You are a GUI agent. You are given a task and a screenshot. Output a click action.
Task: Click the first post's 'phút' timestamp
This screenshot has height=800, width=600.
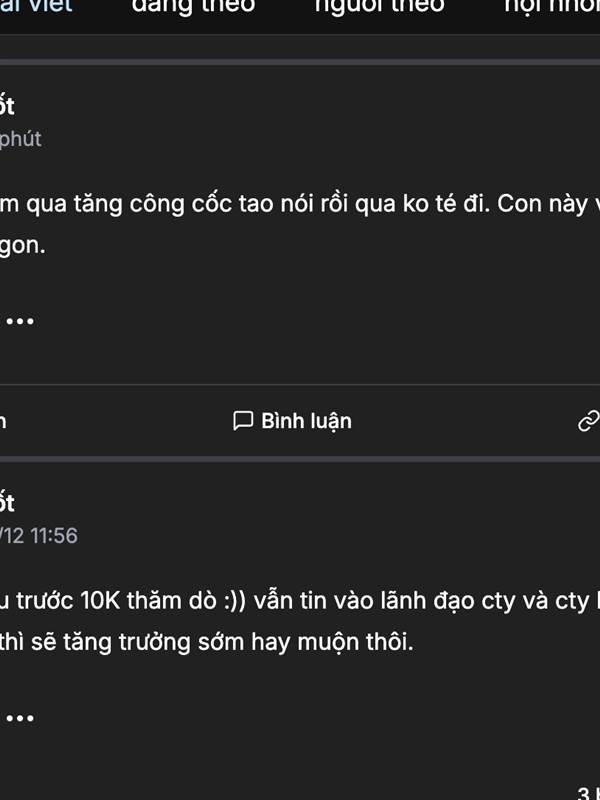(x=20, y=138)
